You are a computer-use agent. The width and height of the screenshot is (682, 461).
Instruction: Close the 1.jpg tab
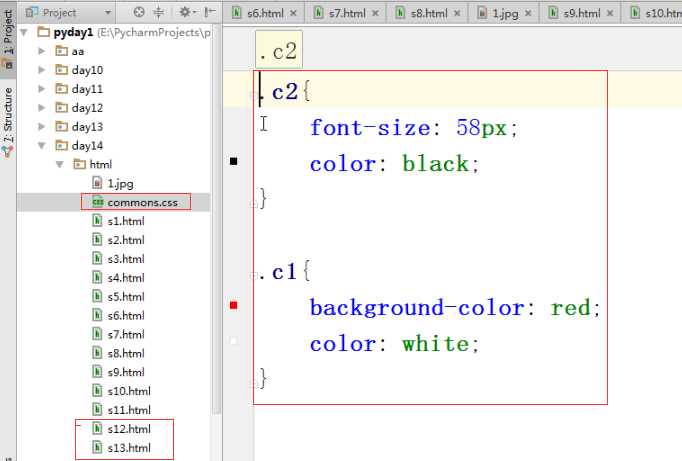coord(528,13)
